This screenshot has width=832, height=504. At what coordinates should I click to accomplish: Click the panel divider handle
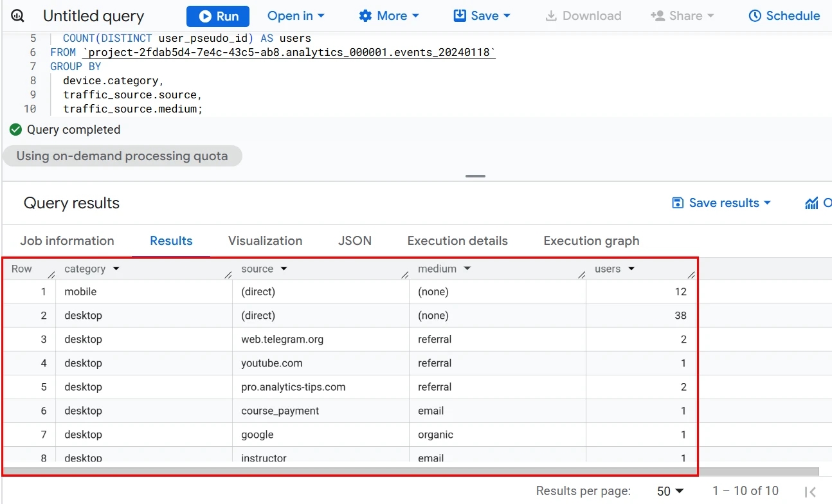[x=476, y=175]
